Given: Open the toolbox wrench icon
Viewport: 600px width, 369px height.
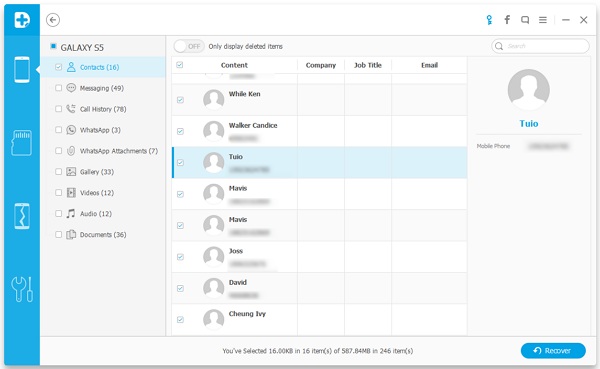Looking at the screenshot, I should [x=22, y=289].
